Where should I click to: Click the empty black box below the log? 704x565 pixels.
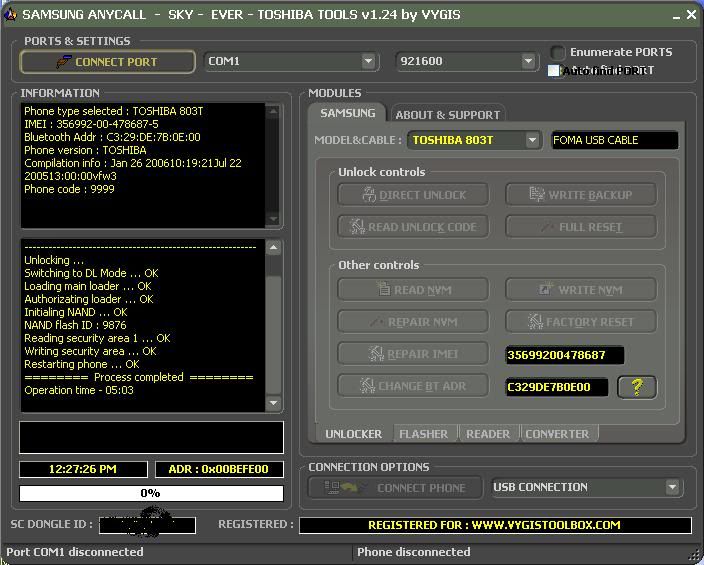(151, 437)
